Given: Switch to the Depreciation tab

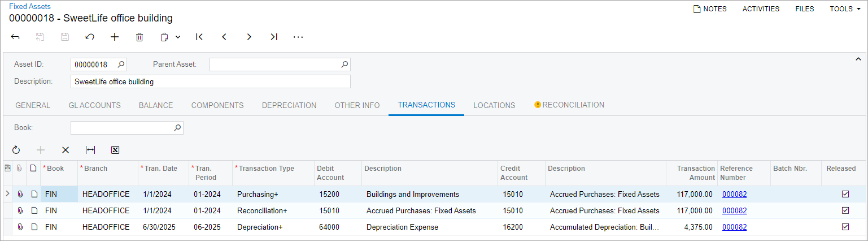Looking at the screenshot, I should [x=289, y=105].
